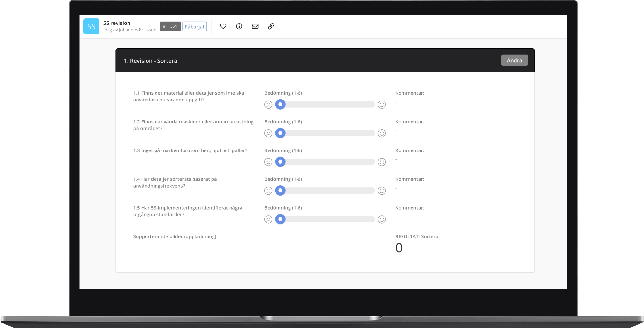This screenshot has height=328, width=644.
Task: Favorite this revision using the heart icon
Action: [223, 26]
